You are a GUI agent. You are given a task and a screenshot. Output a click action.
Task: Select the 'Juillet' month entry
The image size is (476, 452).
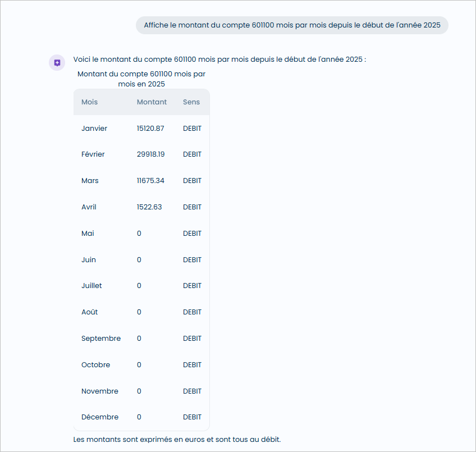[91, 285]
